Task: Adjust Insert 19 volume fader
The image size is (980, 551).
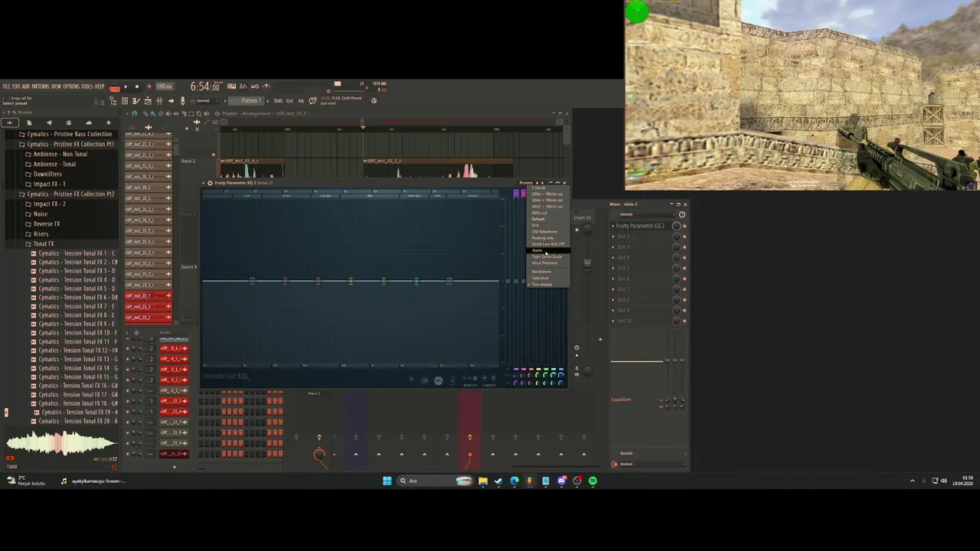Action: coord(587,263)
